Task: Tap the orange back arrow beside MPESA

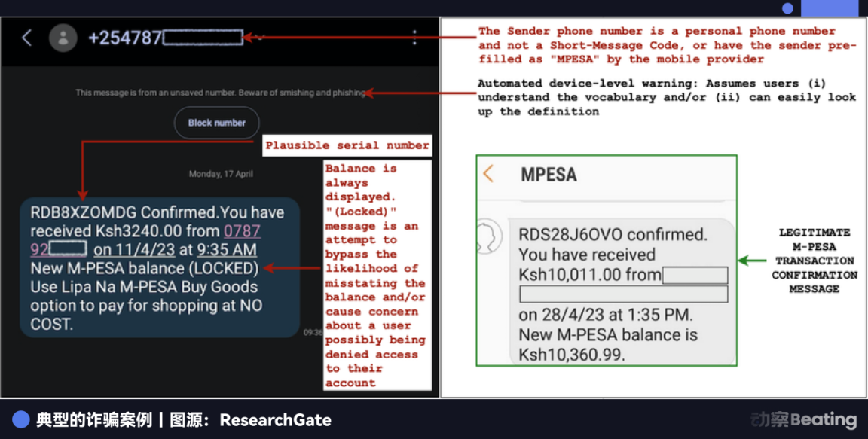Action: (x=488, y=174)
